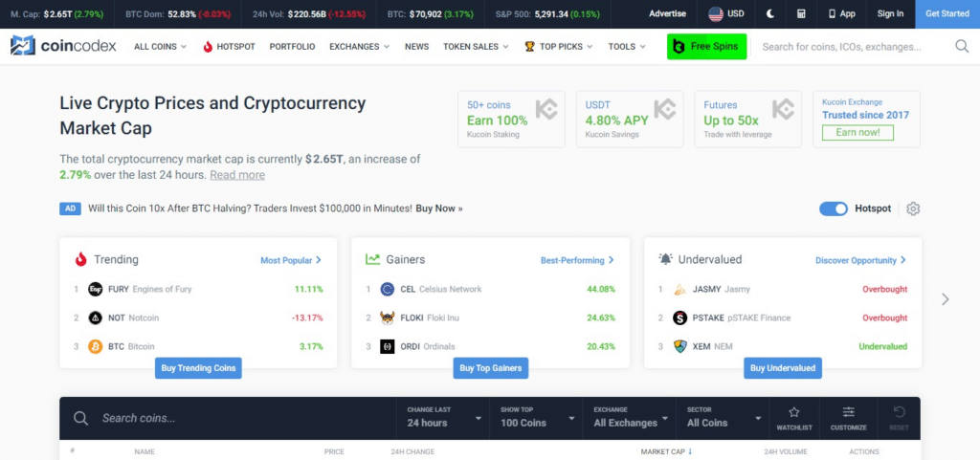Open the calculator icon in top bar
Screen dimensions: 980x460
click(801, 13)
